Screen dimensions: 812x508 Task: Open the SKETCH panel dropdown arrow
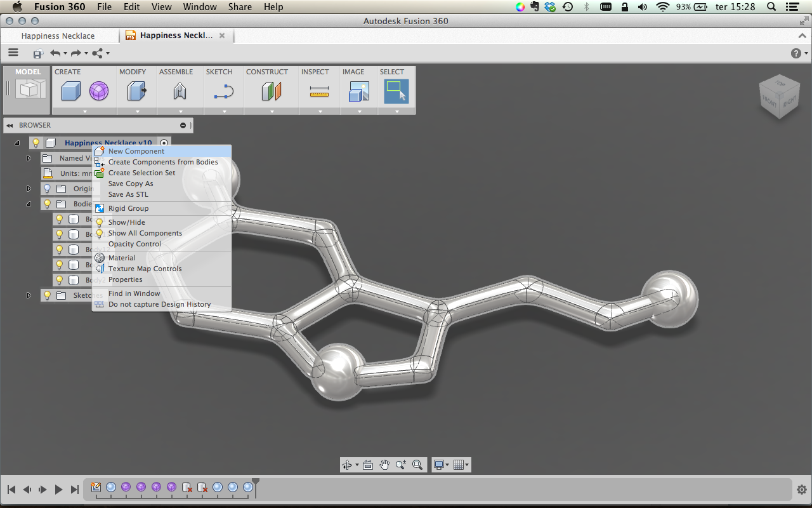click(224, 112)
